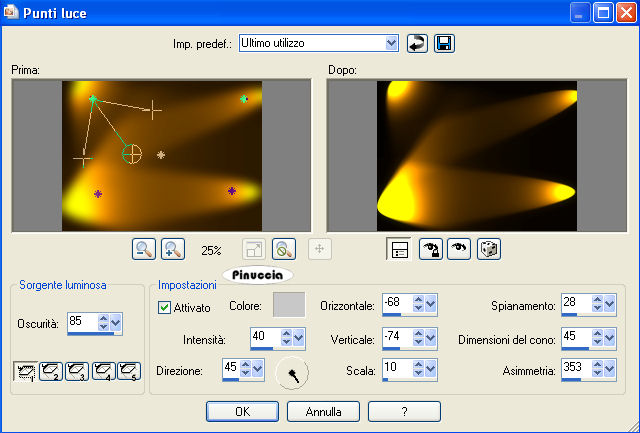Click the Intensità value field
The width and height of the screenshot is (640, 433).
(x=266, y=337)
